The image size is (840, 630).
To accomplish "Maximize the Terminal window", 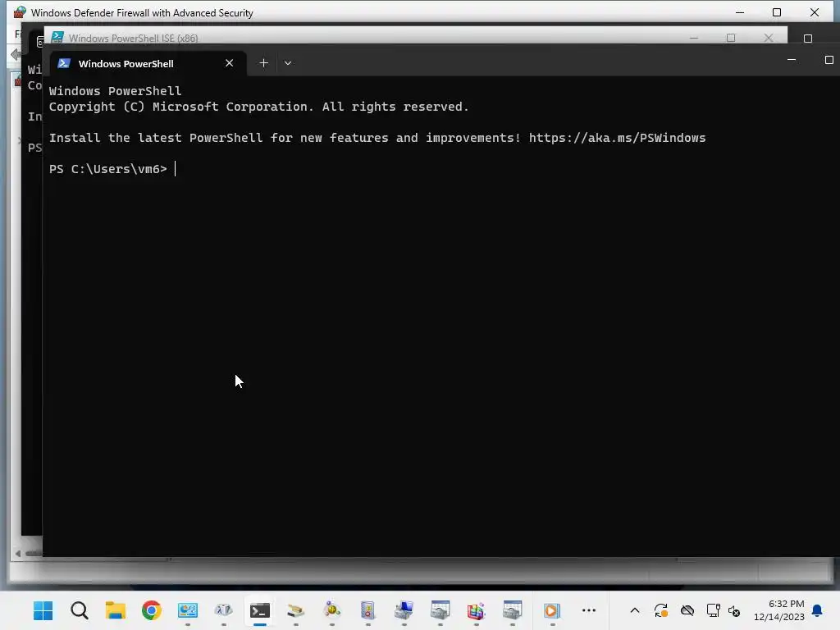I will click(x=829, y=60).
